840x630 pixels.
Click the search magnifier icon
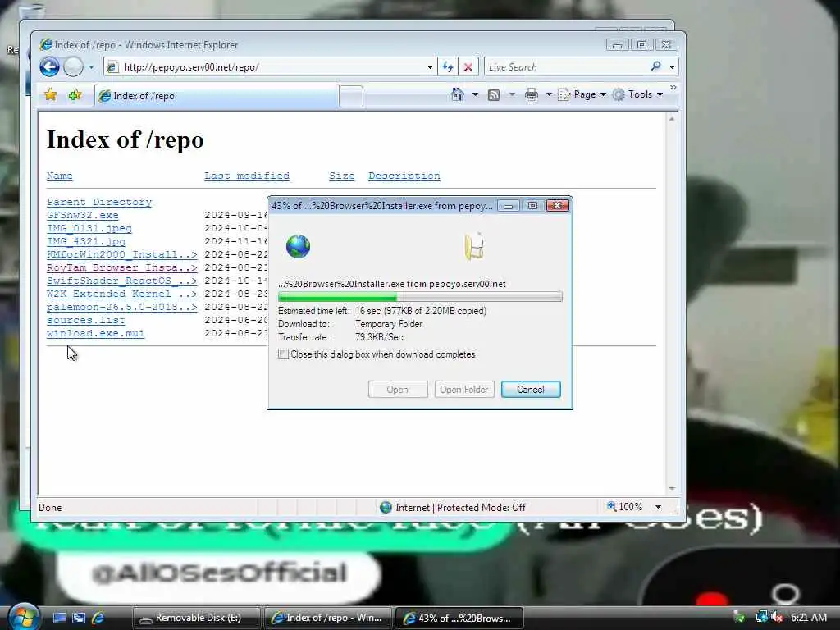(655, 66)
